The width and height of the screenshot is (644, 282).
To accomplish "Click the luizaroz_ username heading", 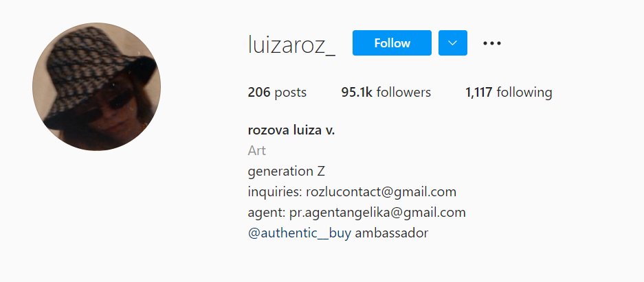I will point(291,45).
